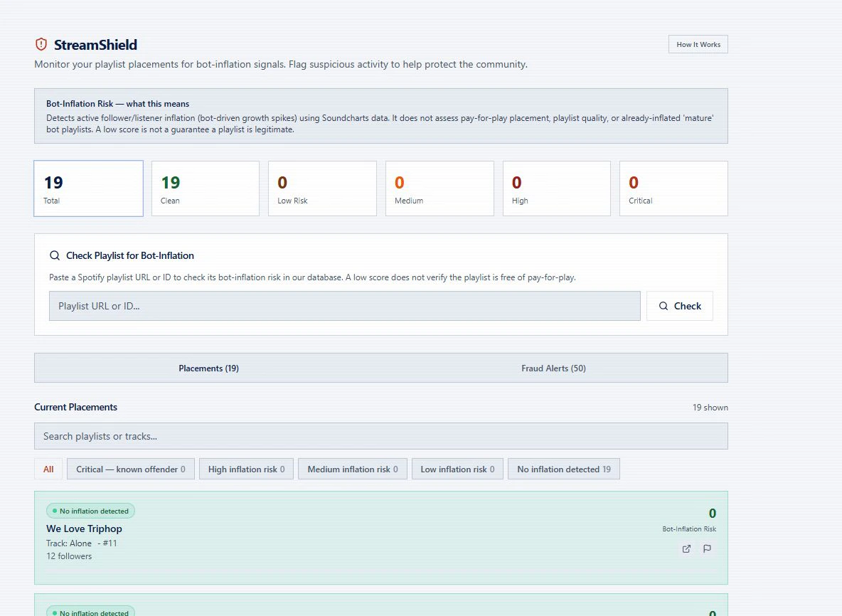Image resolution: width=842 pixels, height=616 pixels.
Task: Select the Total 19 stat card
Action: coord(89,188)
